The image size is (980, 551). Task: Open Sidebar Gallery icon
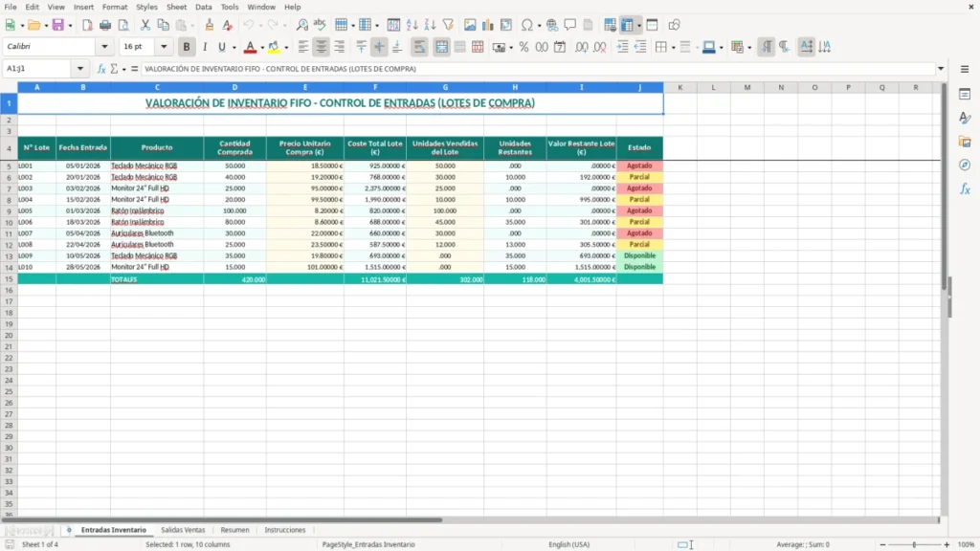pyautogui.click(x=965, y=142)
